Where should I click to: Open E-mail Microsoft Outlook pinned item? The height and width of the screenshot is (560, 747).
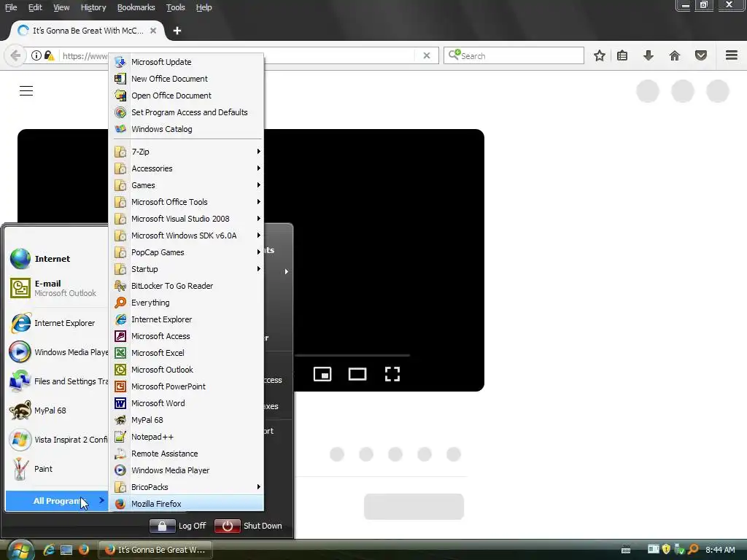point(57,288)
